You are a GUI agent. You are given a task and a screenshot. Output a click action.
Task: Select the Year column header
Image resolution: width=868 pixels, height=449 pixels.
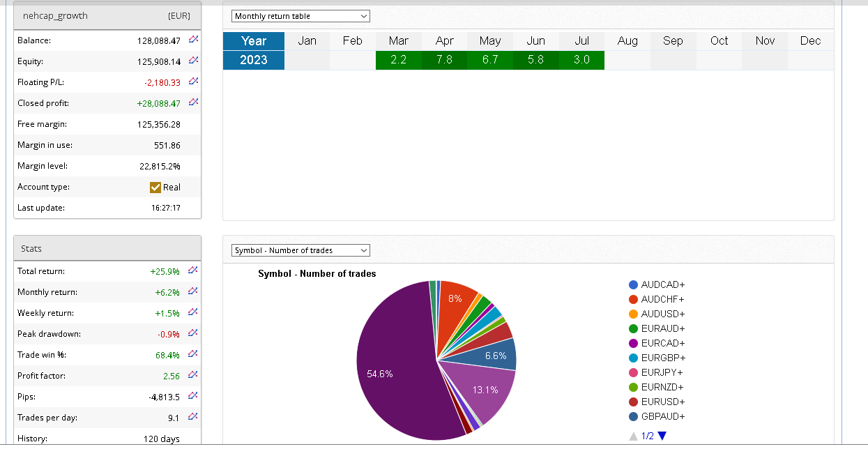[x=254, y=41]
